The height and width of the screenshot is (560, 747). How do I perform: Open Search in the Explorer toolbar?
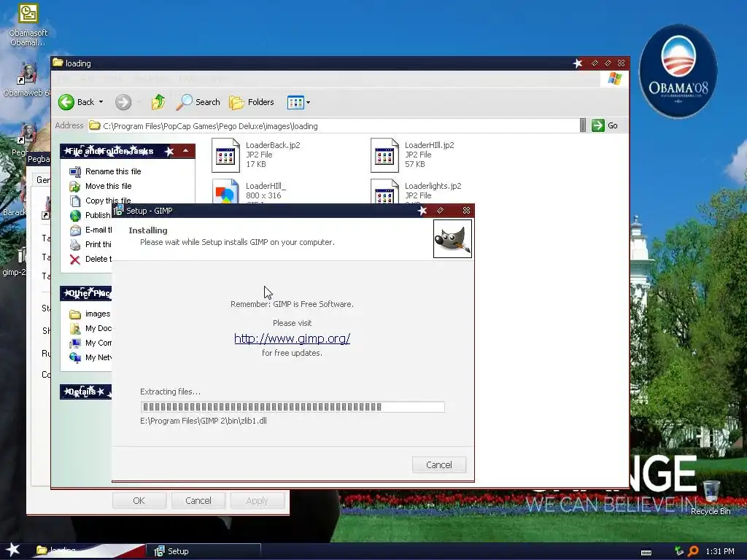click(x=198, y=102)
